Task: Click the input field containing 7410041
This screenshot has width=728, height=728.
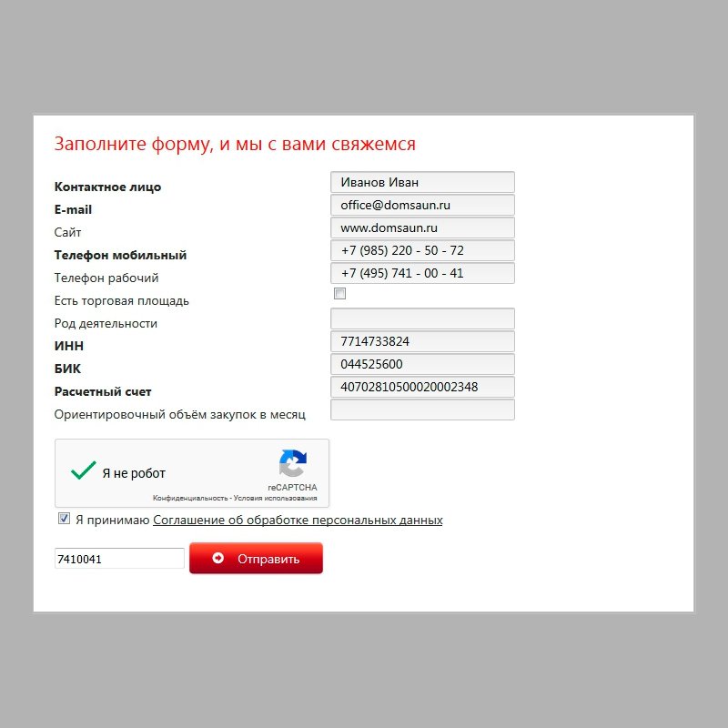Action: [x=119, y=559]
